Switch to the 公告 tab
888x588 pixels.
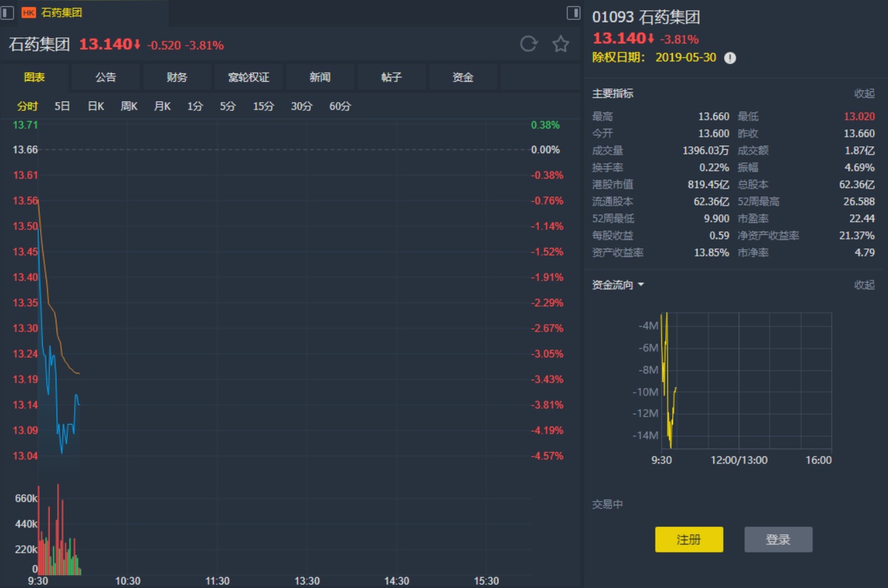point(105,78)
